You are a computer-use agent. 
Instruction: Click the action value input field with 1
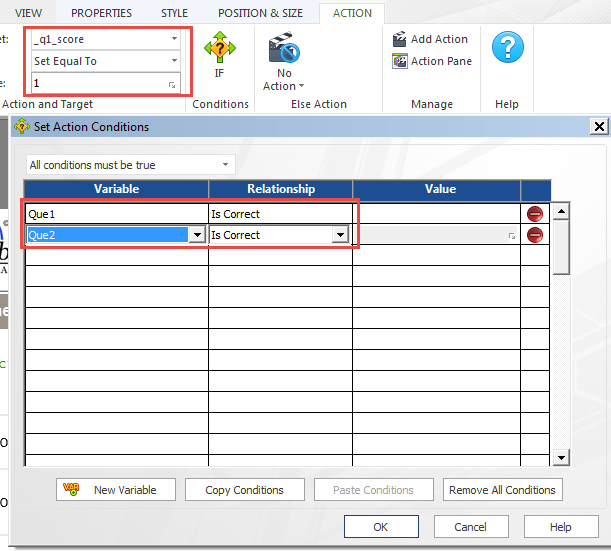(x=106, y=83)
